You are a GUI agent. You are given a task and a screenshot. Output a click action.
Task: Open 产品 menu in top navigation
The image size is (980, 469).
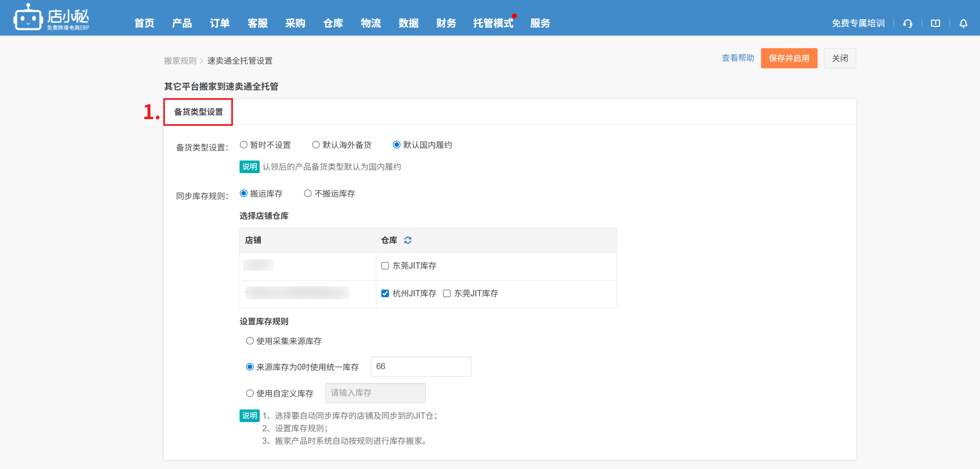click(182, 23)
